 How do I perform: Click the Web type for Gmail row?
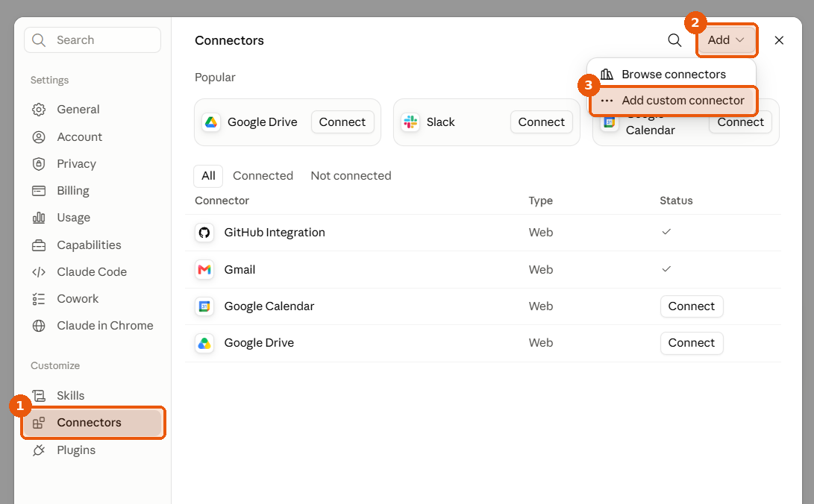[540, 270]
